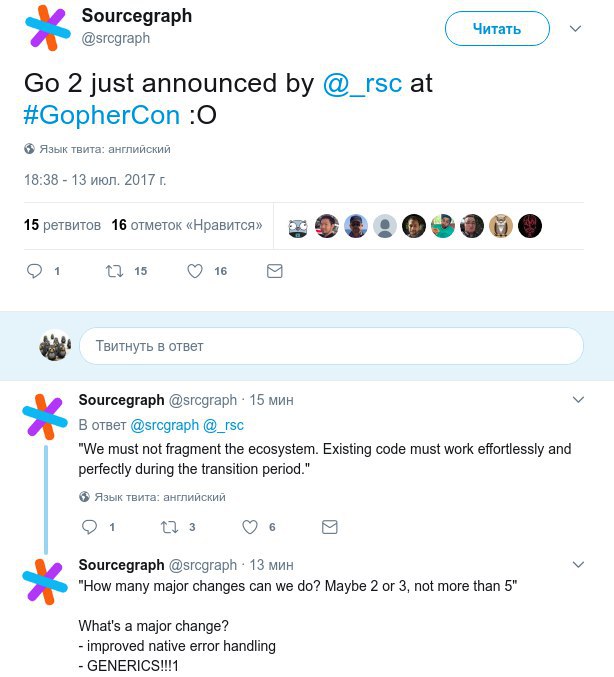The image size is (614, 677).
Task: Open options chevron on first reply
Action: click(577, 400)
